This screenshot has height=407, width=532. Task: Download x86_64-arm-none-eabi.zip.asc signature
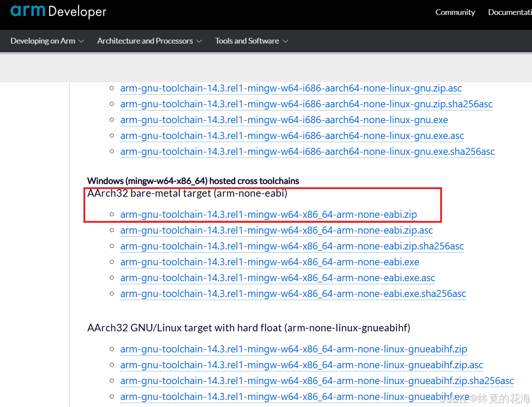[x=276, y=231]
